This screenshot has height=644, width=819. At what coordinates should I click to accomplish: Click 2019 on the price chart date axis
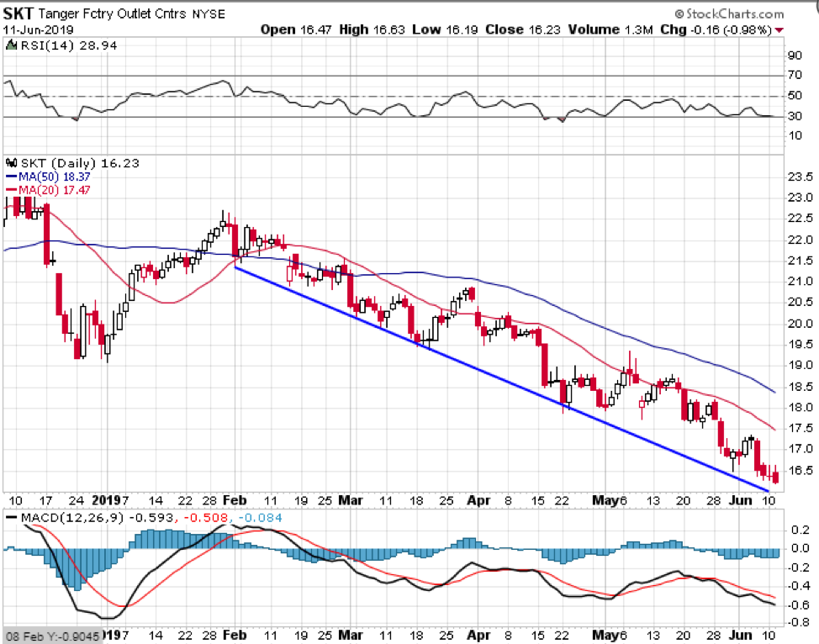(x=107, y=500)
